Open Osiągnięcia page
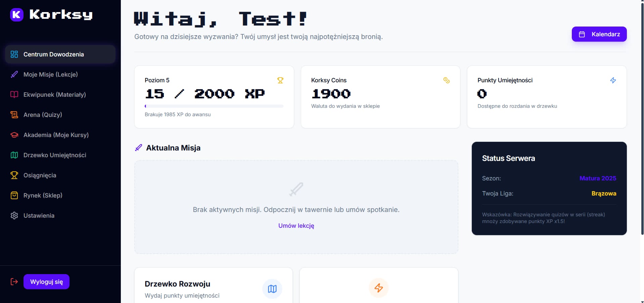The width and height of the screenshot is (644, 303). click(x=60, y=175)
